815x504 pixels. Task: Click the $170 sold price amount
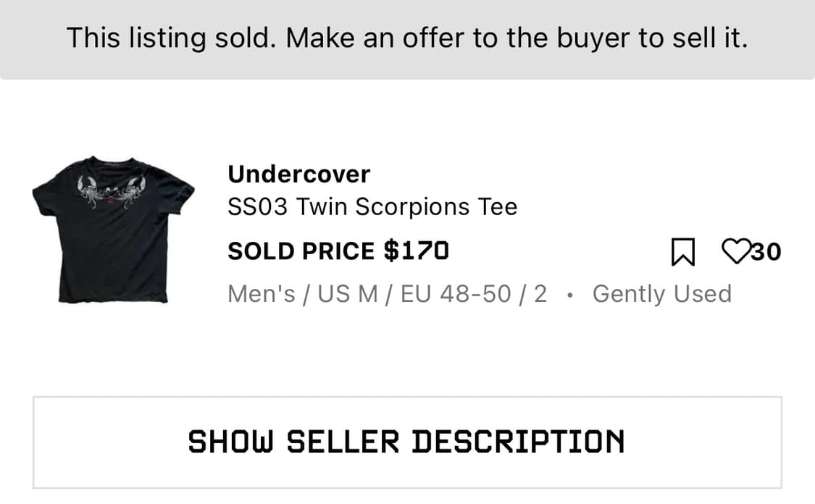417,251
